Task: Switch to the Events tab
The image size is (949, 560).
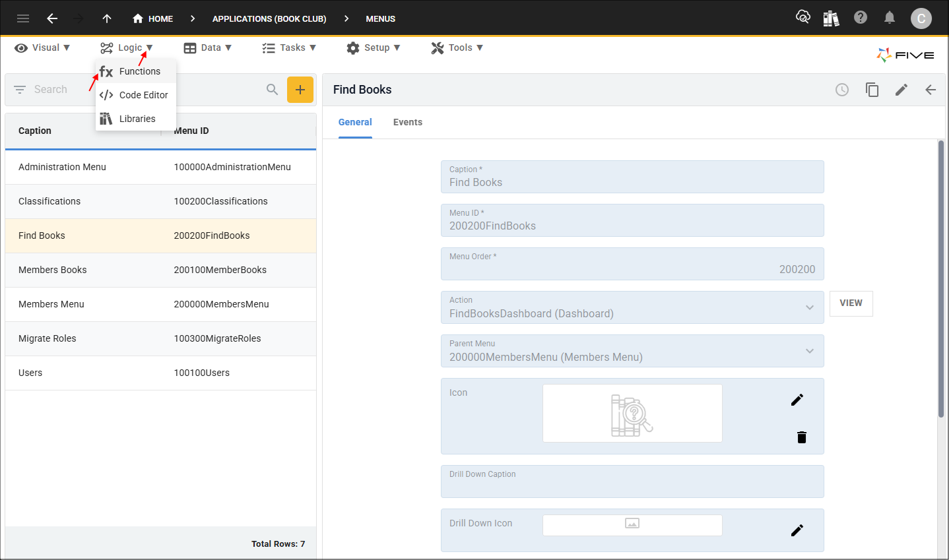Action: click(408, 122)
